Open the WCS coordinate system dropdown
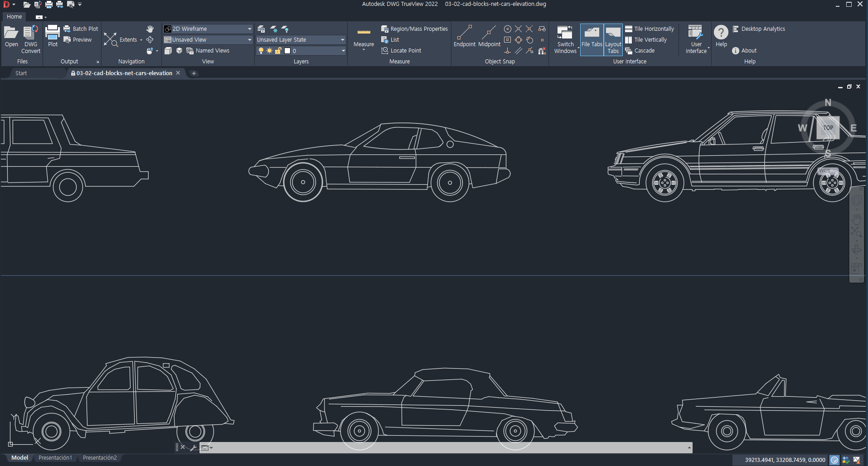The height and width of the screenshot is (466, 868). tap(828, 171)
